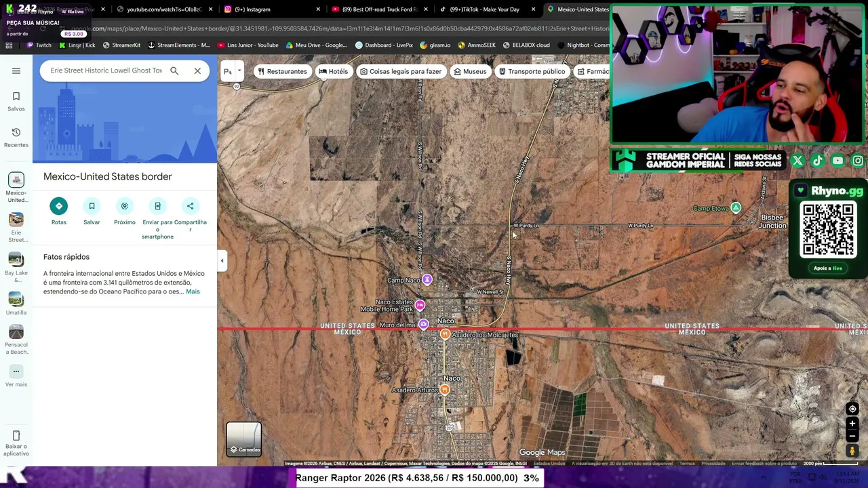This screenshot has width=868, height=488.
Task: Select the Mexico-United States browser tab
Action: pos(578,9)
